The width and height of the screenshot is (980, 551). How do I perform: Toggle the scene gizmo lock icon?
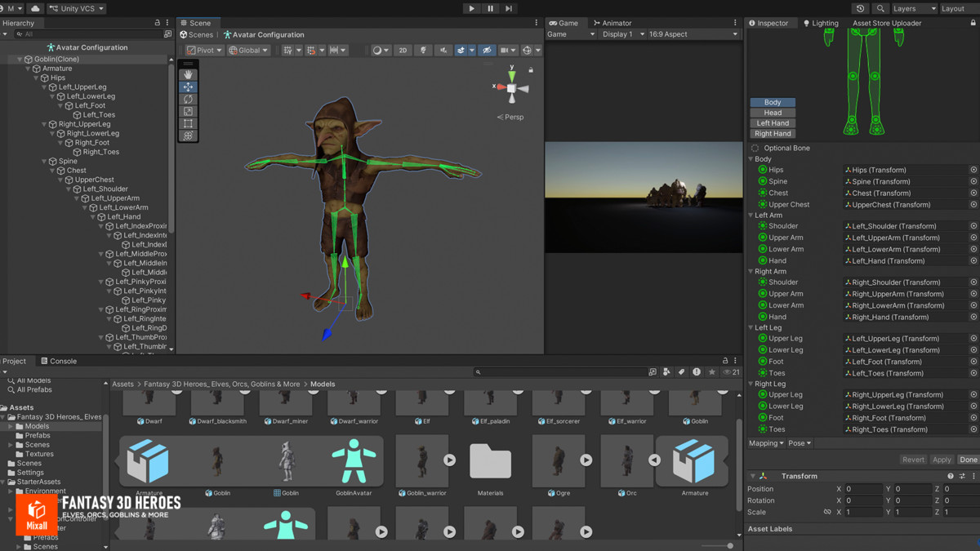(x=531, y=70)
